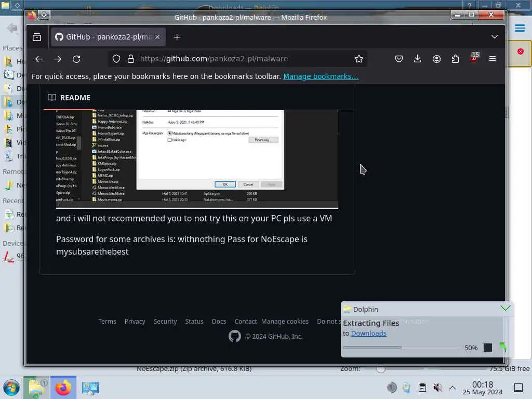Screen dimensions: 532x399
Task: Show site security padlock info
Action: coord(131,59)
